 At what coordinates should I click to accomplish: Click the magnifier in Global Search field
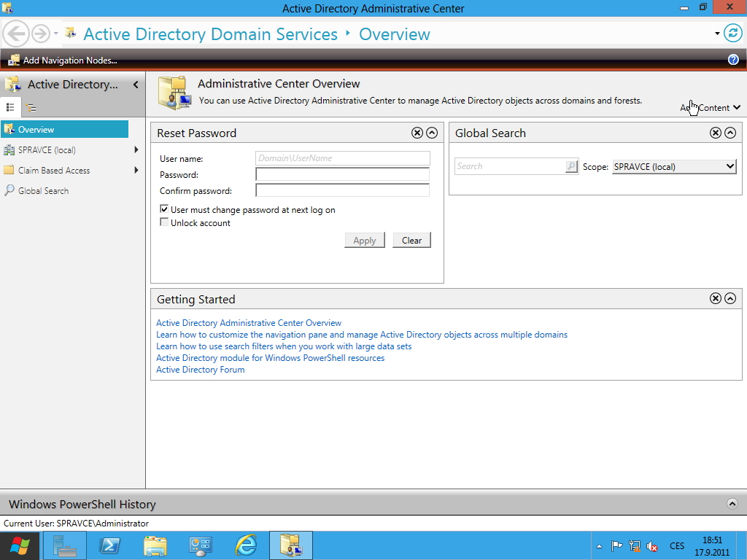coord(571,166)
